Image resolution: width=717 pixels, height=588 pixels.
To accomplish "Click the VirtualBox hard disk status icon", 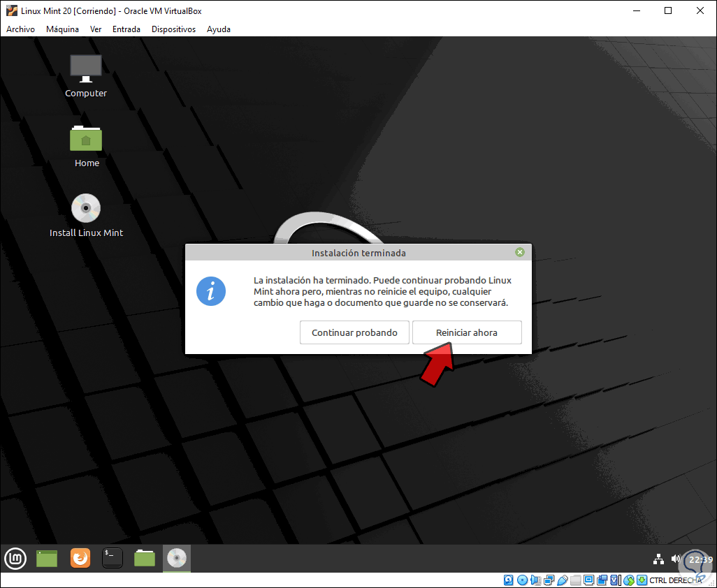I will pos(509,580).
